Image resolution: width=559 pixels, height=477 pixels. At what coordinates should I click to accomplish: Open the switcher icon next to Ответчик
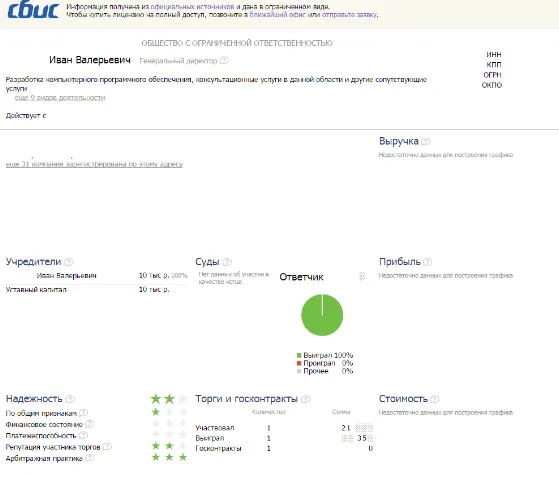point(362,276)
